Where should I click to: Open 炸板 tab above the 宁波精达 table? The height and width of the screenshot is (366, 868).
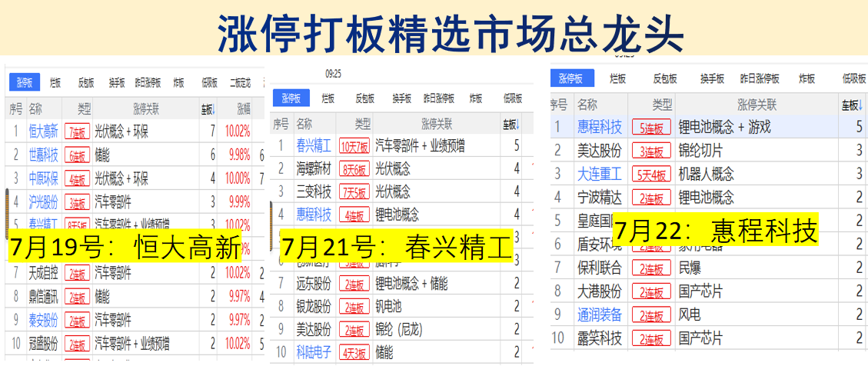(806, 78)
